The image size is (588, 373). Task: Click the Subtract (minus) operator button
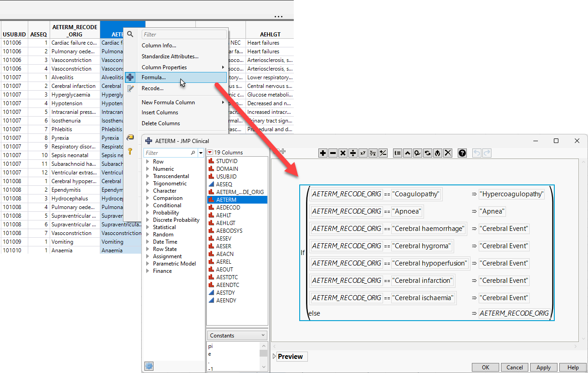tap(333, 153)
